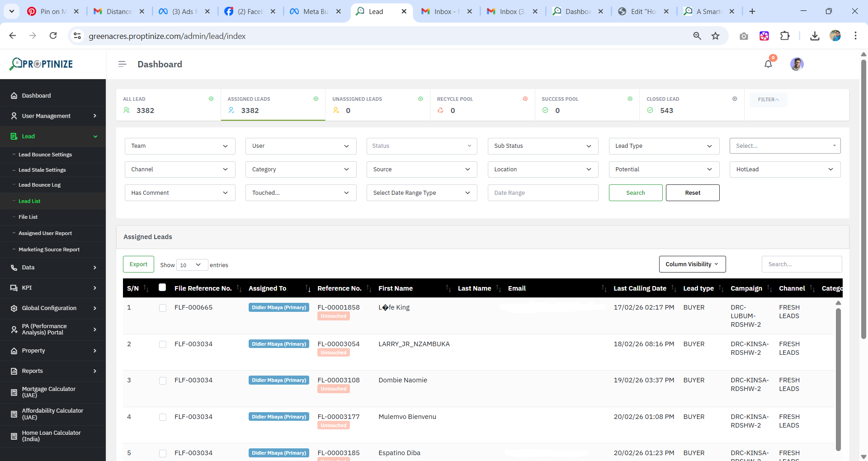The width and height of the screenshot is (868, 461).
Task: Click the browser downloads icon
Action: coord(815,36)
